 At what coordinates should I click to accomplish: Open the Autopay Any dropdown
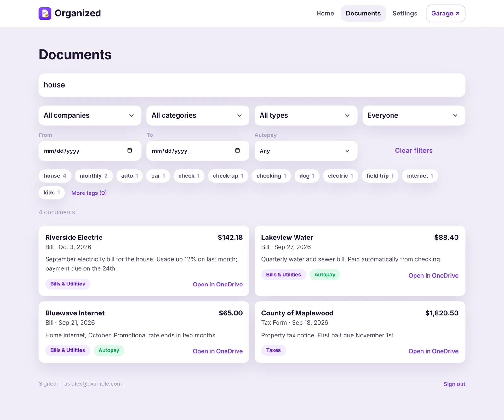point(306,151)
